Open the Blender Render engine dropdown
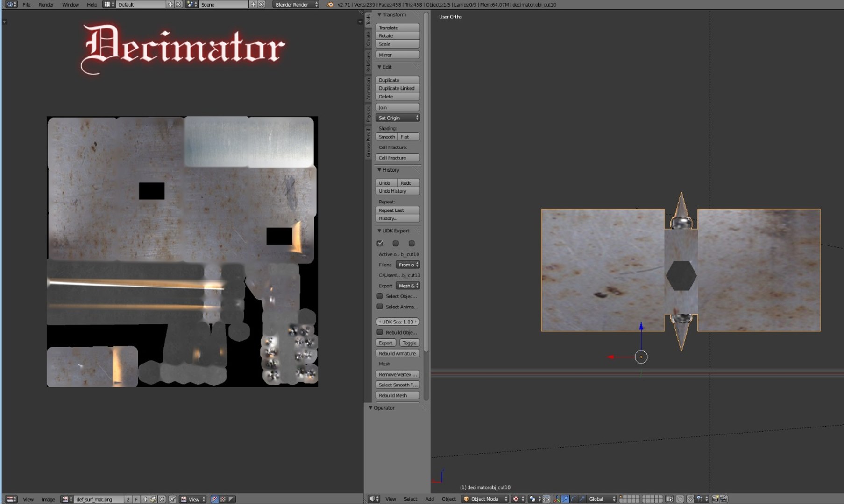 coord(296,4)
